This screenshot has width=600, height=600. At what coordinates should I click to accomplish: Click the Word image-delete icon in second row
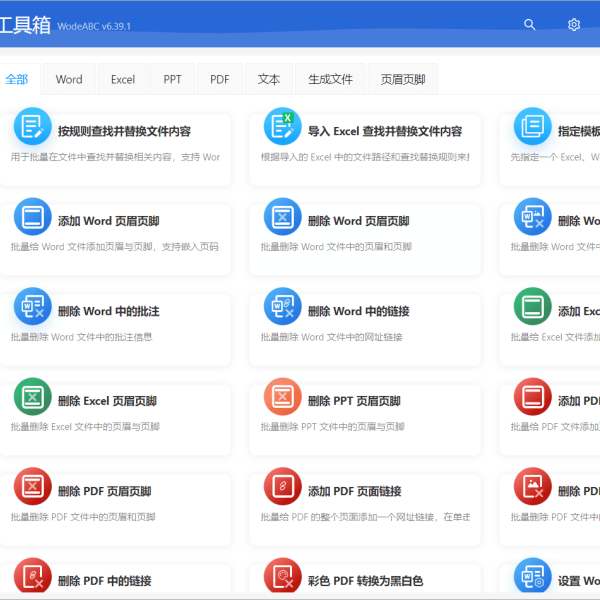(x=532, y=217)
